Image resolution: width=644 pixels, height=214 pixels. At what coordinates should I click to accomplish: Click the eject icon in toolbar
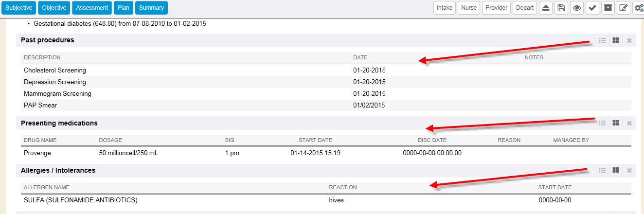546,8
